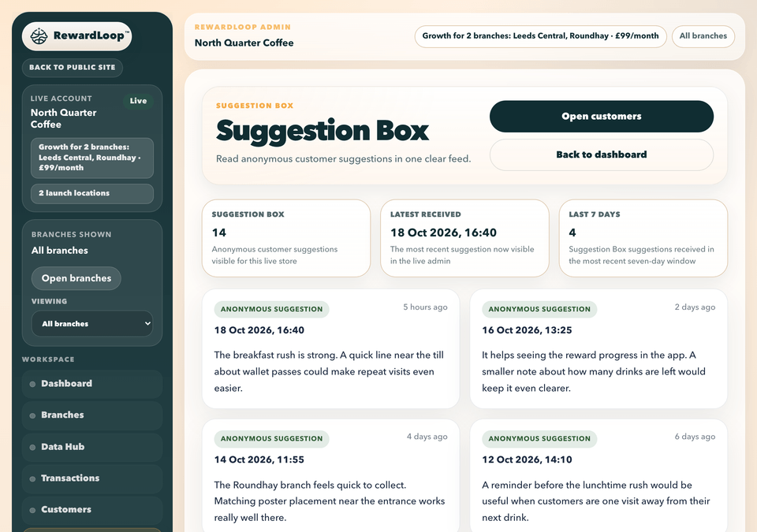
Task: Open Transactions in the workspace menu
Action: [92, 478]
